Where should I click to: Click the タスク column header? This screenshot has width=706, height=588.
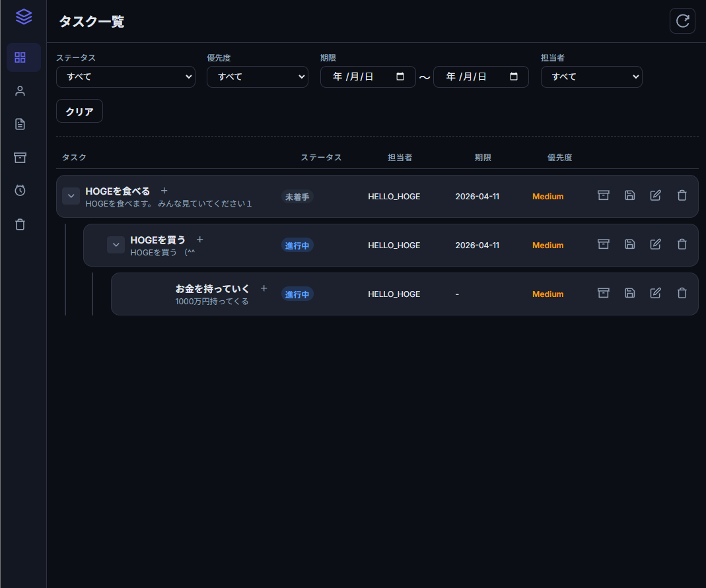[74, 157]
